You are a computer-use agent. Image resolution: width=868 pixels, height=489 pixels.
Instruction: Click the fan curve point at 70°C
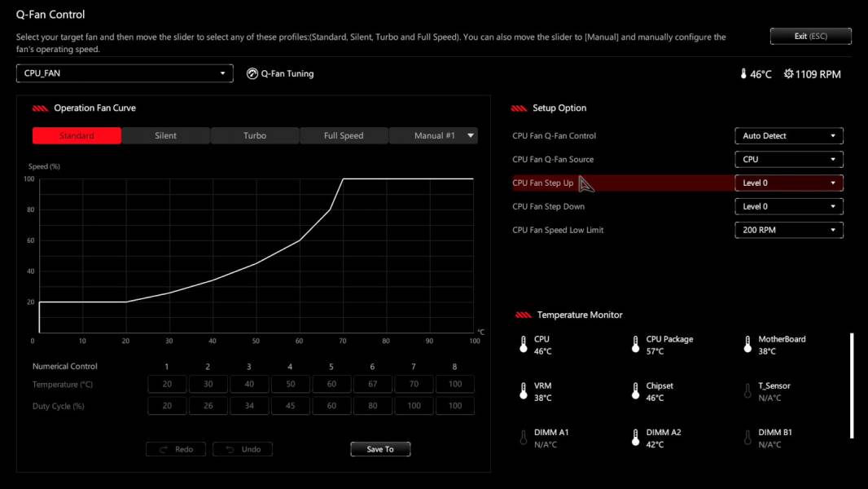tap(344, 178)
